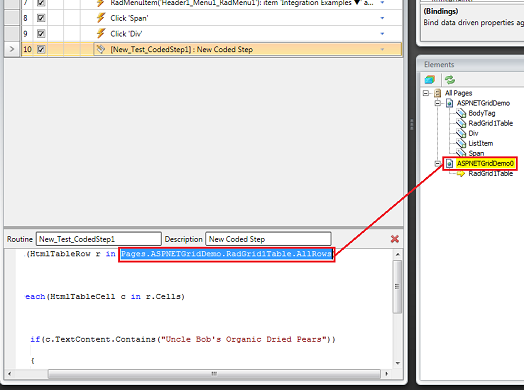
Task: Select the highlighted ASPNETGridDemo0 node
Action: (x=485, y=163)
